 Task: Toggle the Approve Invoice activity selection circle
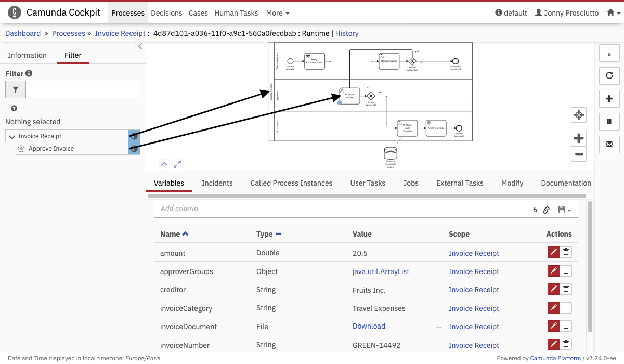coord(134,149)
